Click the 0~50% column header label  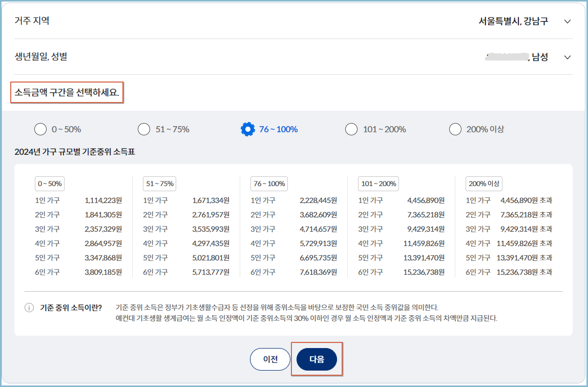tap(49, 184)
